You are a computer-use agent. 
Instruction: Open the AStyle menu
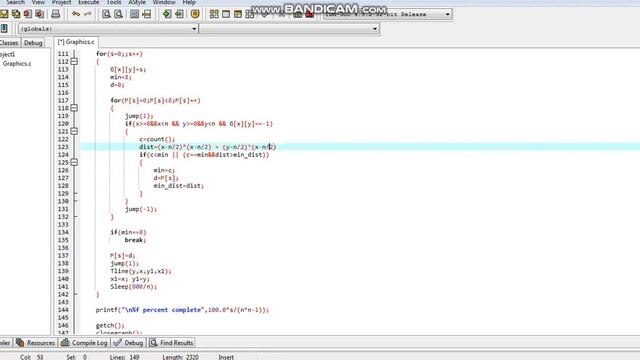point(137,2)
